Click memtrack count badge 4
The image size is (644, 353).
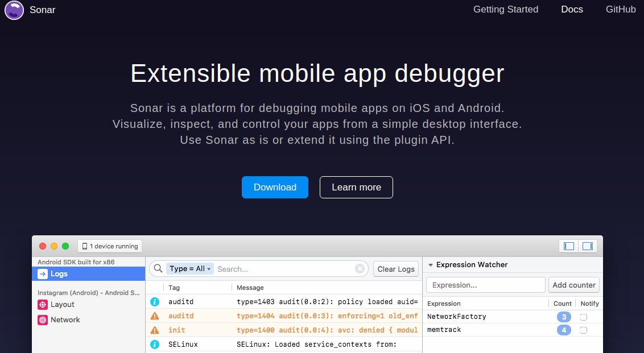[564, 330]
